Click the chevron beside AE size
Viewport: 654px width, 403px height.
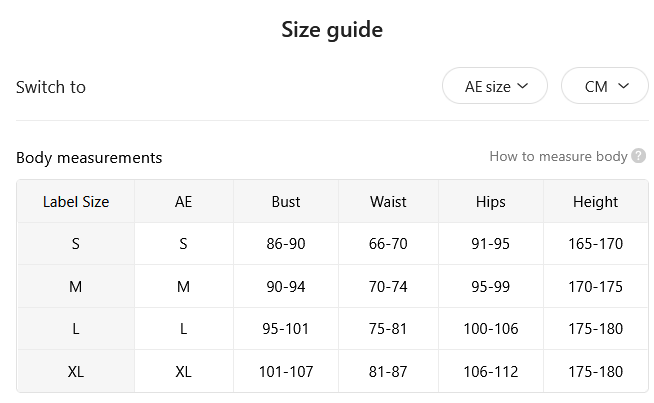pos(523,86)
